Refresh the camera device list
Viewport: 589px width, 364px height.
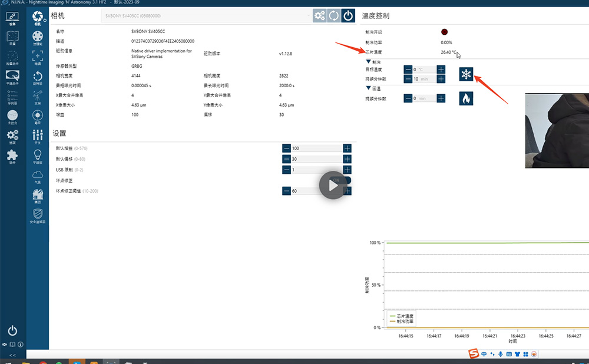(334, 16)
